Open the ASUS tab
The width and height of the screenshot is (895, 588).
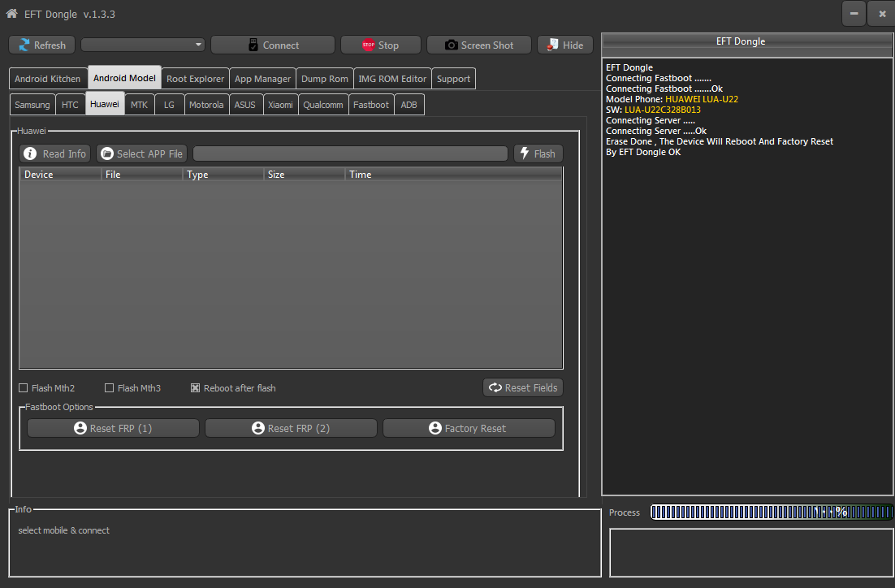point(245,105)
